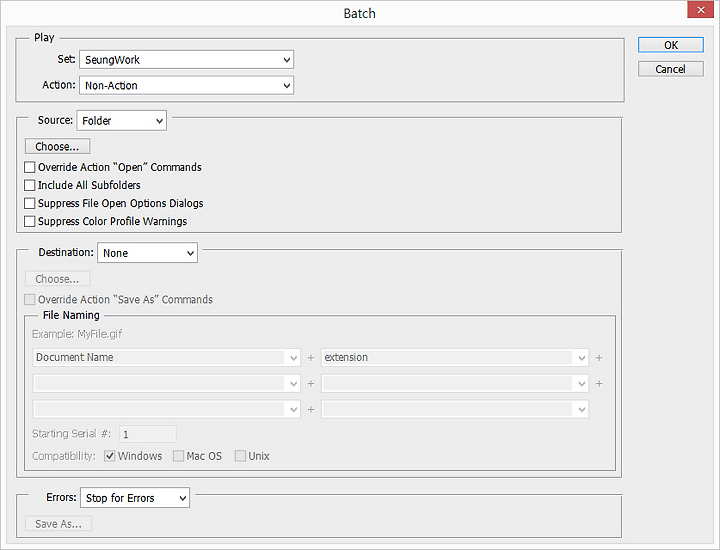Expand the Destination dropdown set to None
The image size is (720, 550).
(147, 253)
